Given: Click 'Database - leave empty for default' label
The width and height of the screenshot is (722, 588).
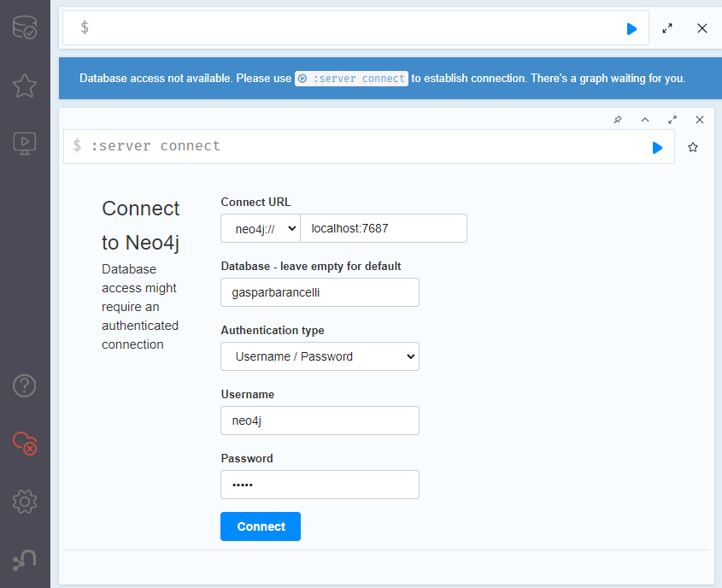Looking at the screenshot, I should point(311,266).
